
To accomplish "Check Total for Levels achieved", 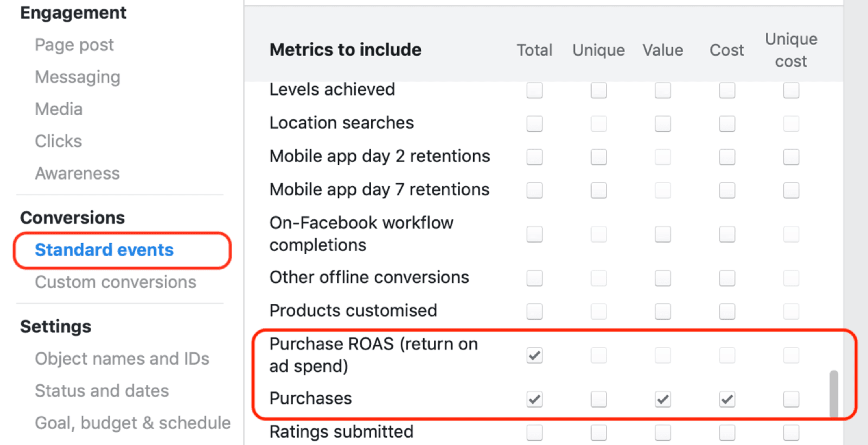I will click(x=534, y=90).
